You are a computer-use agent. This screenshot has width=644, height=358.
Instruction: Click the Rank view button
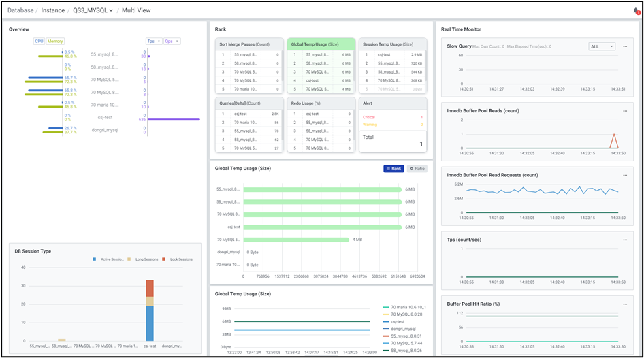pos(393,168)
